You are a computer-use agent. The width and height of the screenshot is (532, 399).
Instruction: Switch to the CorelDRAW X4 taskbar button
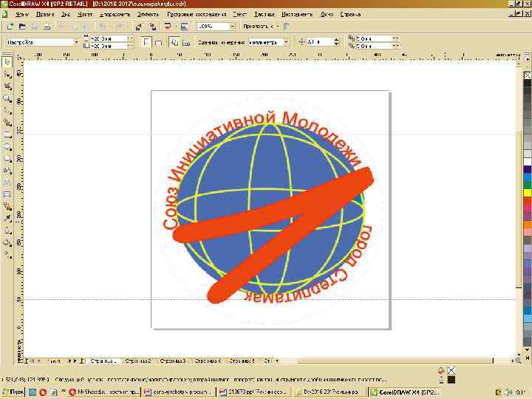405,392
